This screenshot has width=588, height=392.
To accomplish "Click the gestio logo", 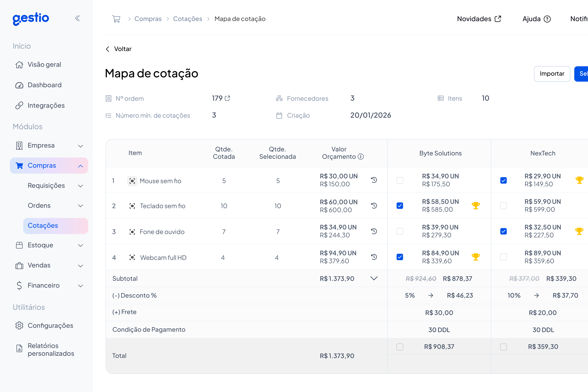I will (30, 18).
